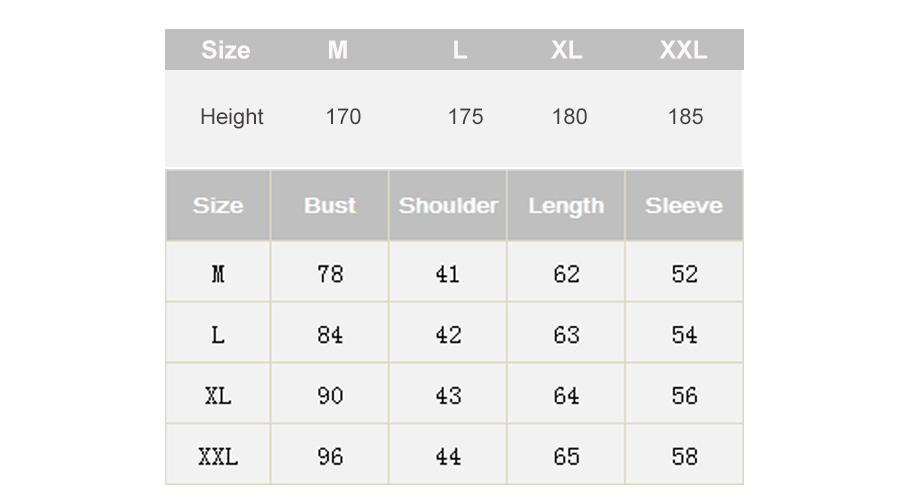Click sleeve measurement 58
898x500 pixels.
[x=684, y=457]
